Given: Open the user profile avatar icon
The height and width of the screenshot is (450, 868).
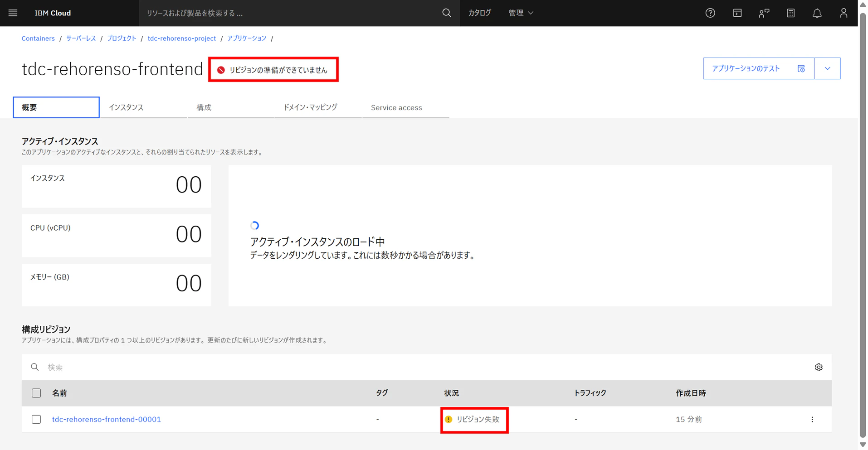Looking at the screenshot, I should tap(844, 13).
